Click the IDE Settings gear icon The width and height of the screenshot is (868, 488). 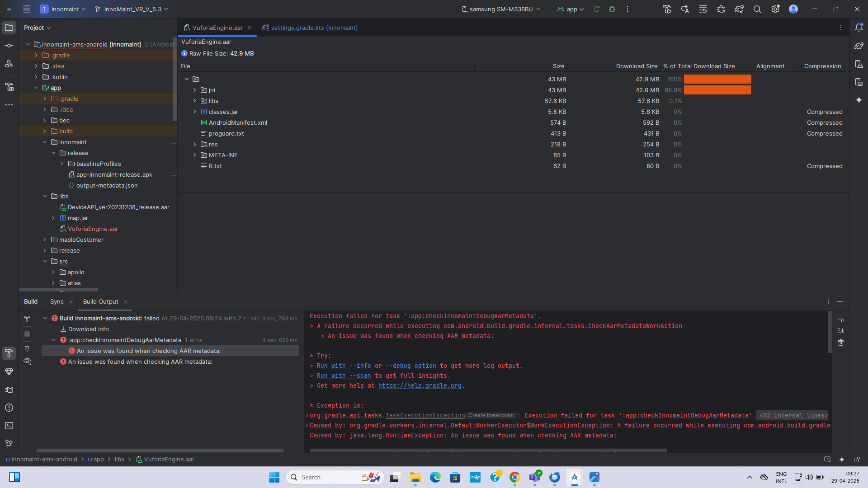pyautogui.click(x=775, y=9)
